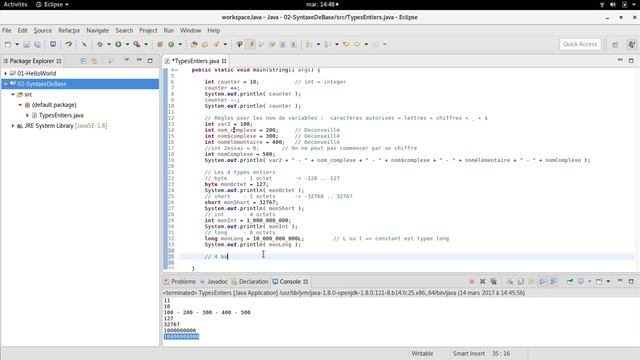This screenshot has height=360, width=640.
Task: Focus the Quick Access search field
Action: click(x=580, y=44)
